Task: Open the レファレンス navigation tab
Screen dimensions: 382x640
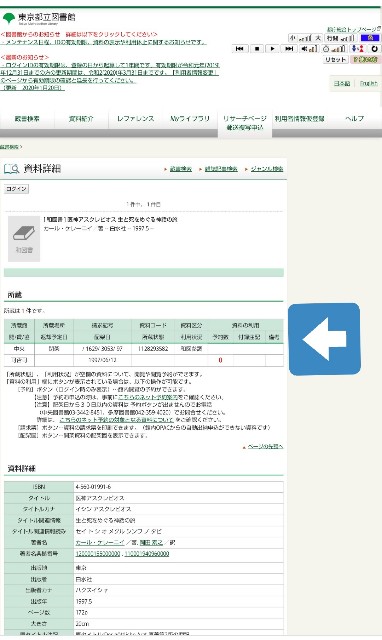Action: (135, 119)
